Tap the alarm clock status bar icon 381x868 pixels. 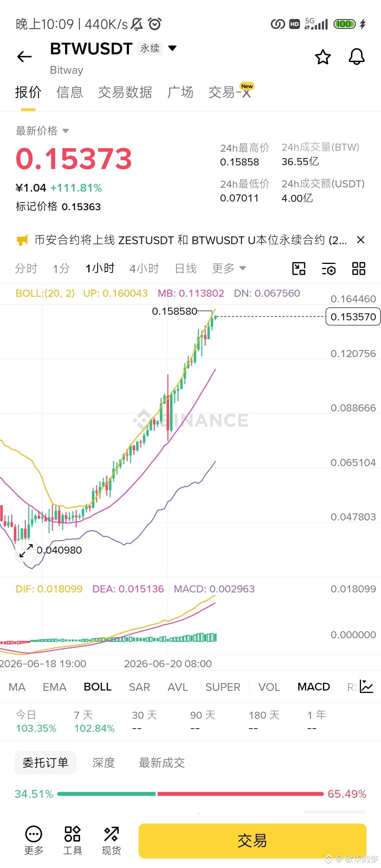tap(155, 24)
